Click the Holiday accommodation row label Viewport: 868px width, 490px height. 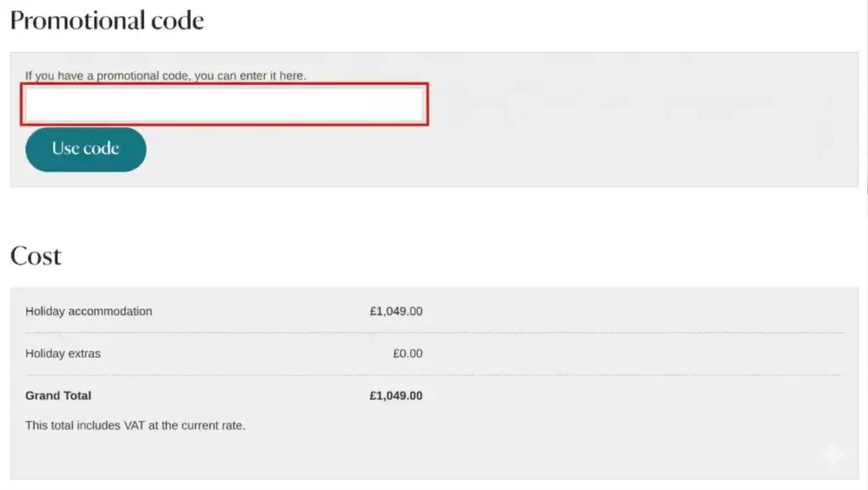pos(89,311)
